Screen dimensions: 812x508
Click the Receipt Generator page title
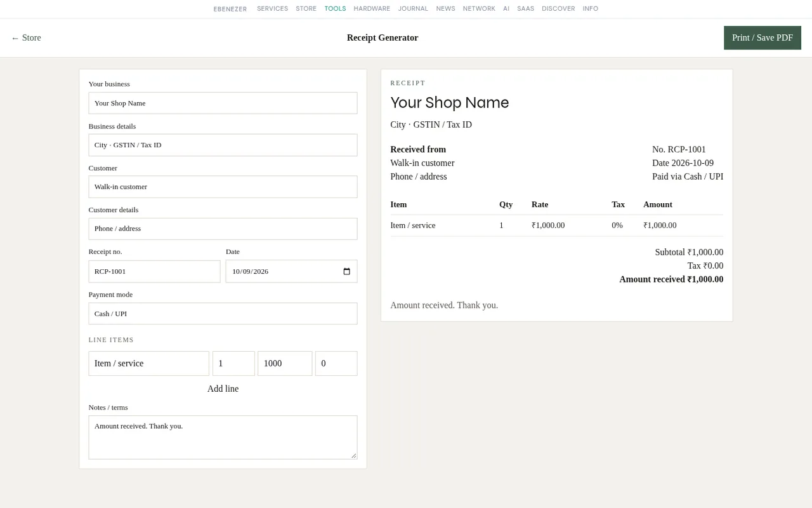[383, 38]
